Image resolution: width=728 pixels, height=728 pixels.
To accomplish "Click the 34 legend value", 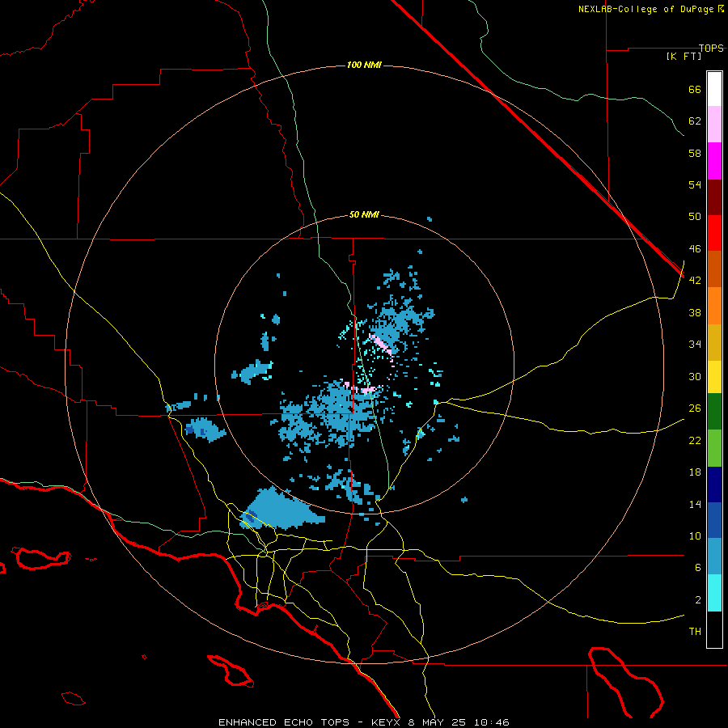I will tap(695, 345).
